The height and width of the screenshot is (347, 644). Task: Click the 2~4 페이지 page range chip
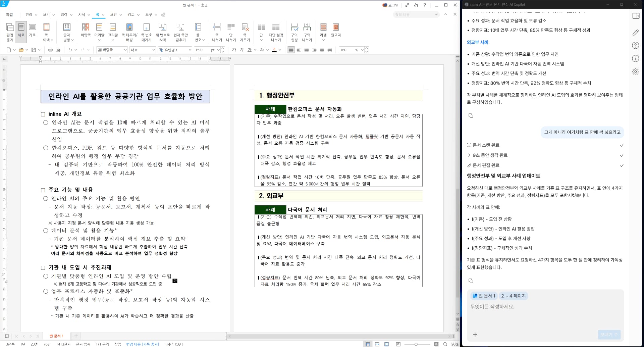click(513, 296)
